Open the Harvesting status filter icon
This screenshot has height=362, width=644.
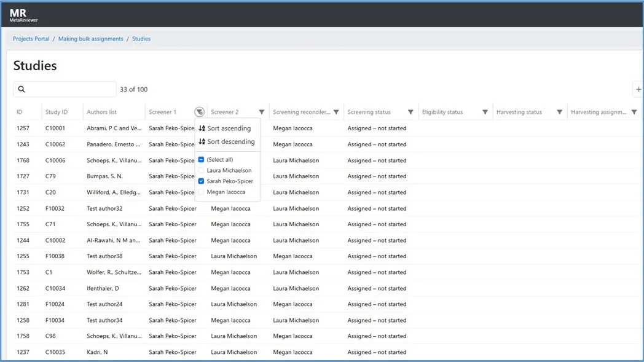pyautogui.click(x=559, y=112)
